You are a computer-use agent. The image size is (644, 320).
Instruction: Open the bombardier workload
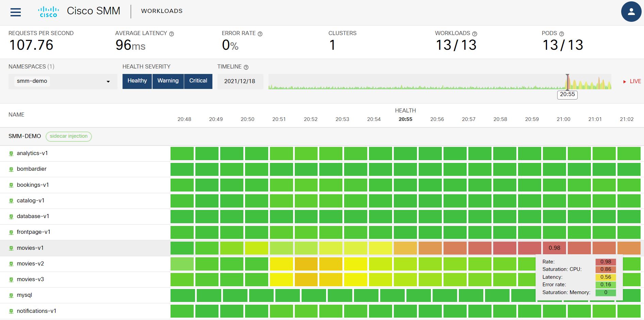point(32,169)
